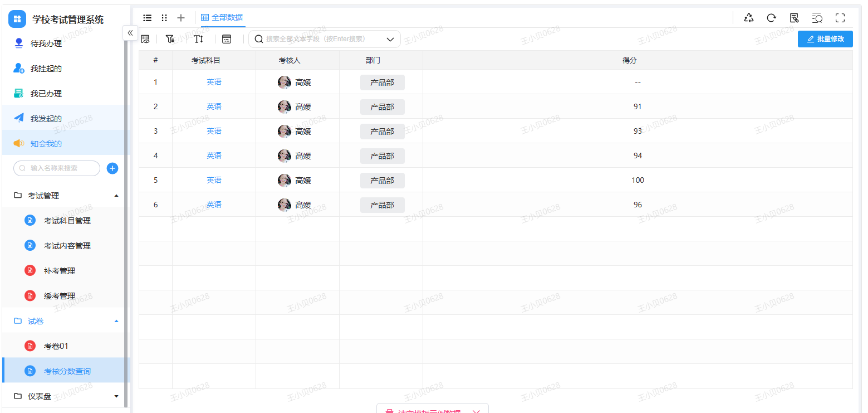868x413 pixels.
Task: Click the 批量修改 button
Action: coord(825,39)
